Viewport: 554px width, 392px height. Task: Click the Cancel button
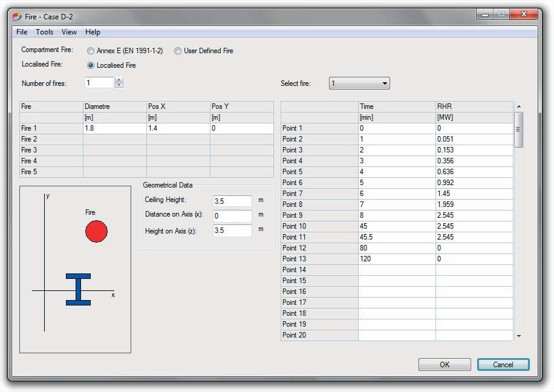pyautogui.click(x=503, y=364)
